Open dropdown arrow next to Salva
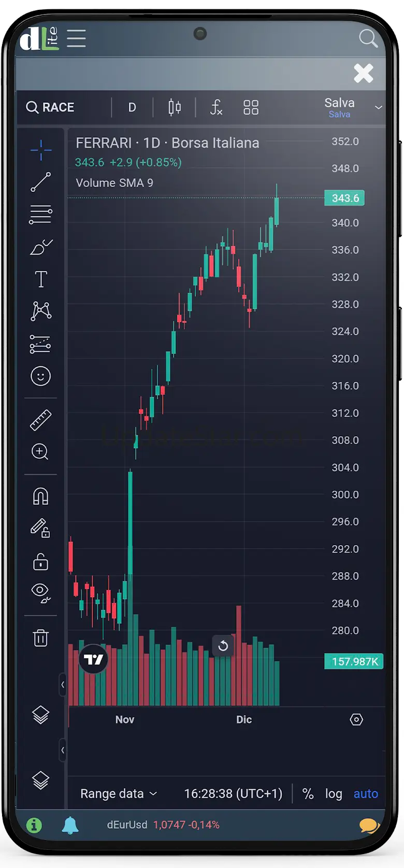The image size is (404, 868). tap(379, 107)
